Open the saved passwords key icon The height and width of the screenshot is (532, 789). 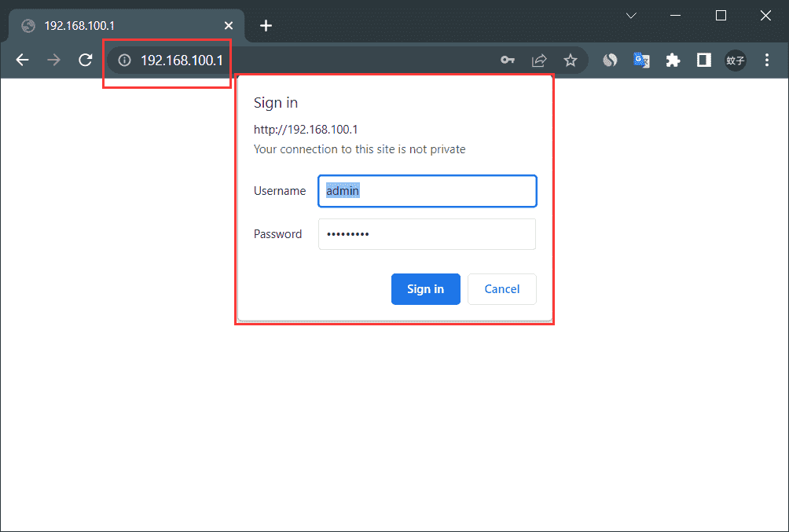pos(508,61)
